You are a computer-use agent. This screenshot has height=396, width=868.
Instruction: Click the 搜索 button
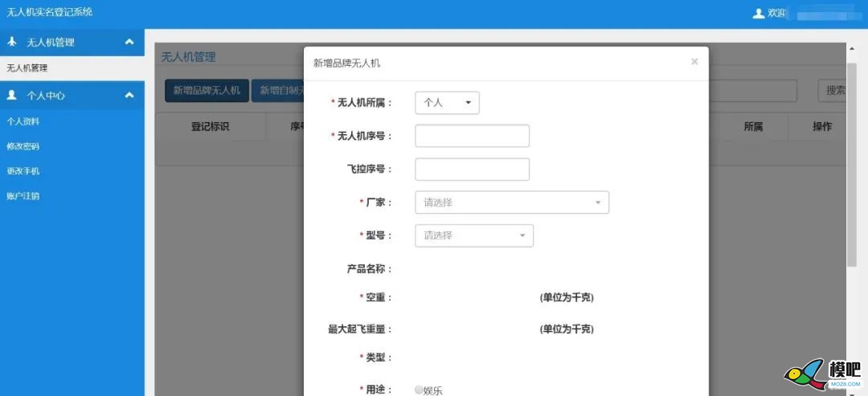click(833, 91)
